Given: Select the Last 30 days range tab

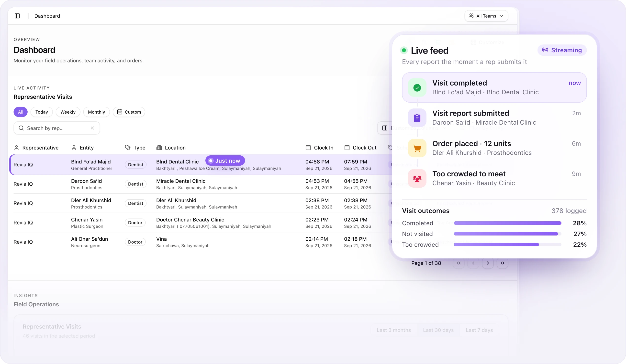Looking at the screenshot, I should (x=438, y=330).
